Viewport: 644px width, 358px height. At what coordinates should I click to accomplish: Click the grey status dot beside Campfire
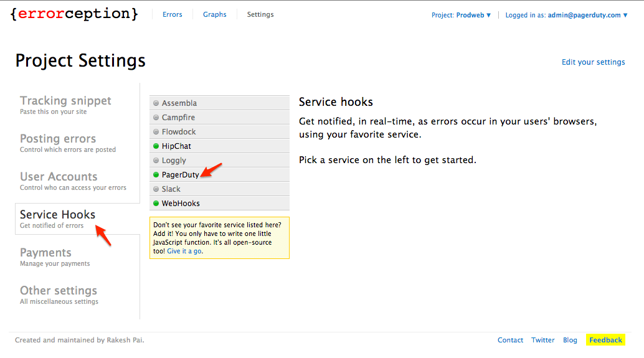tap(156, 118)
